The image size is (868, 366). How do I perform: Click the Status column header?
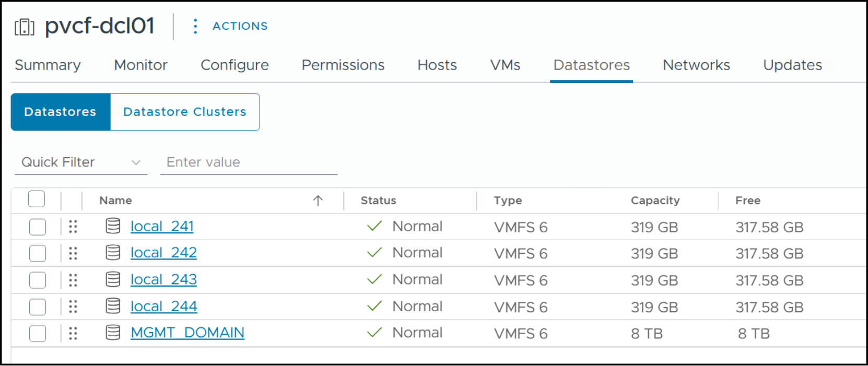point(378,200)
